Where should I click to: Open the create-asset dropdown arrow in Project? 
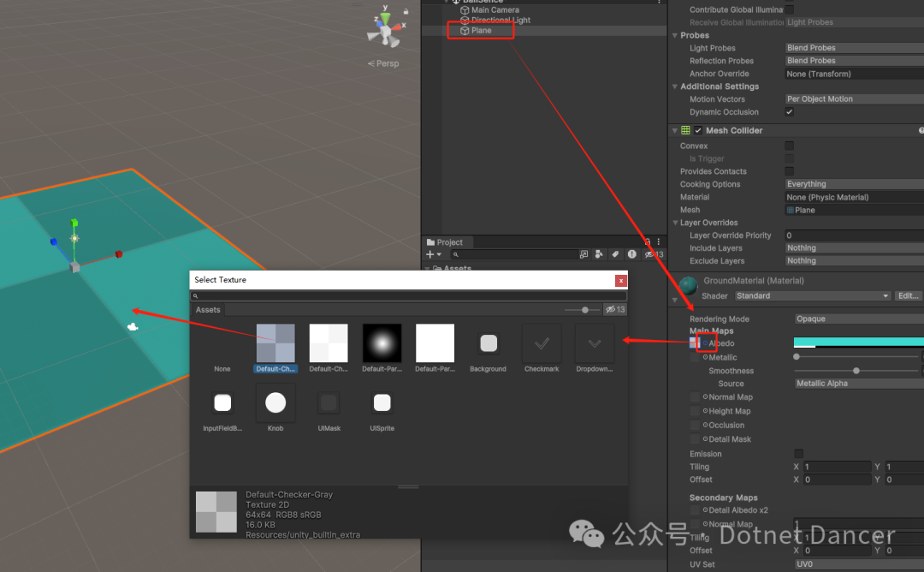click(x=439, y=254)
